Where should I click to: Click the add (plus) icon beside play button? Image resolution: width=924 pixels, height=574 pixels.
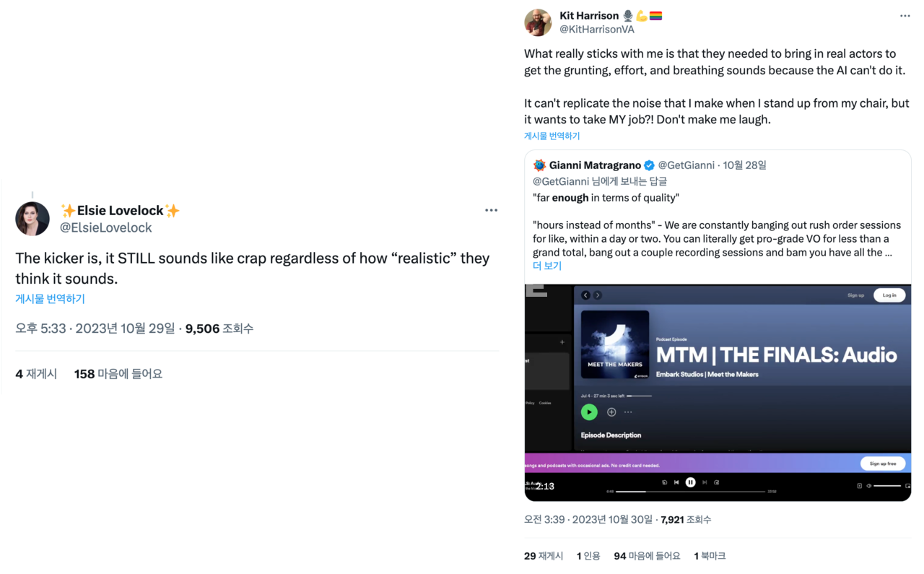point(611,412)
